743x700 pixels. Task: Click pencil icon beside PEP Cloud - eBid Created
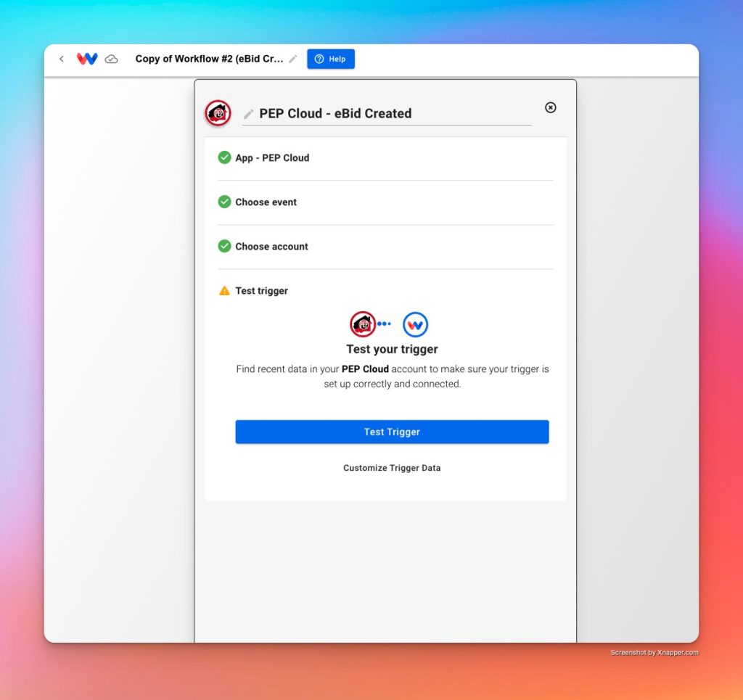pyautogui.click(x=248, y=114)
